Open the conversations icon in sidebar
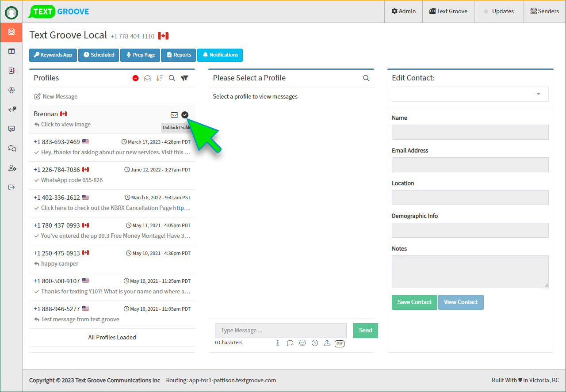The height and width of the screenshot is (392, 566). 12,148
